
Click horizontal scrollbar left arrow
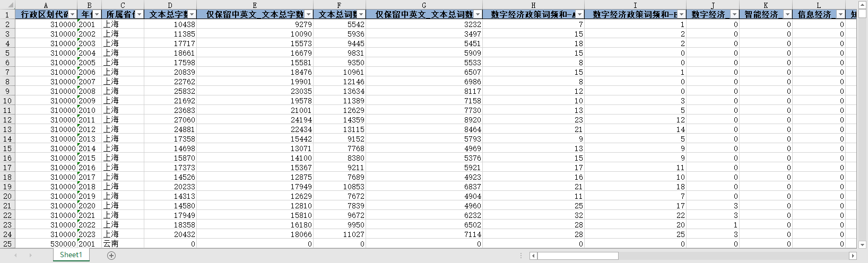click(533, 256)
